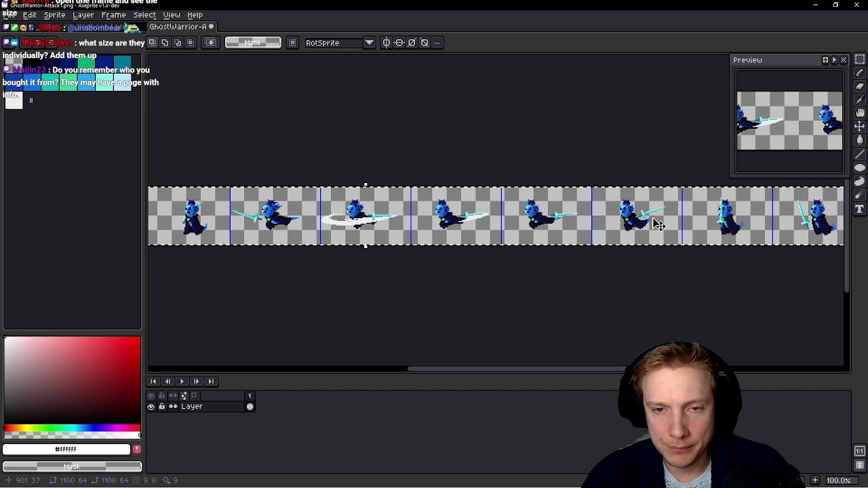Play animation in the Preview window
The image size is (868, 488).
[x=834, y=60]
